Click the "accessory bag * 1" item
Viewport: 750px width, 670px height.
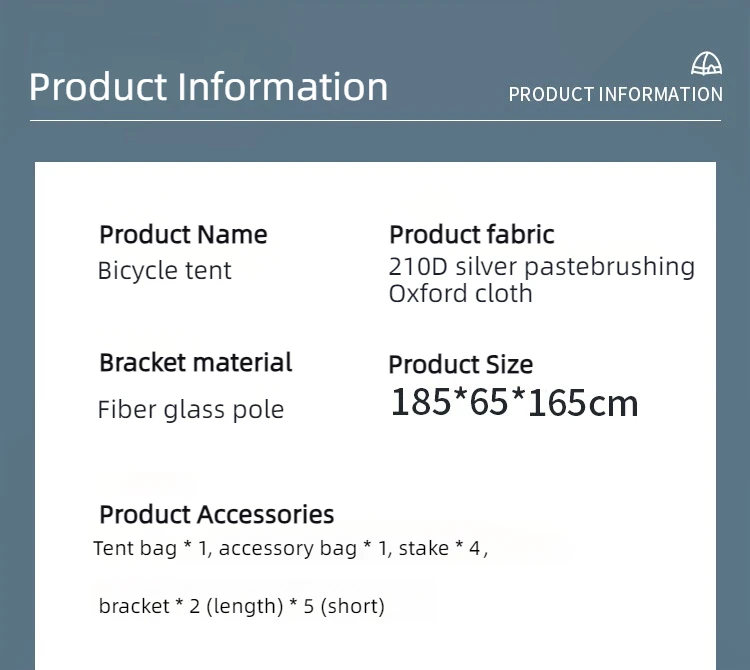[301, 548]
